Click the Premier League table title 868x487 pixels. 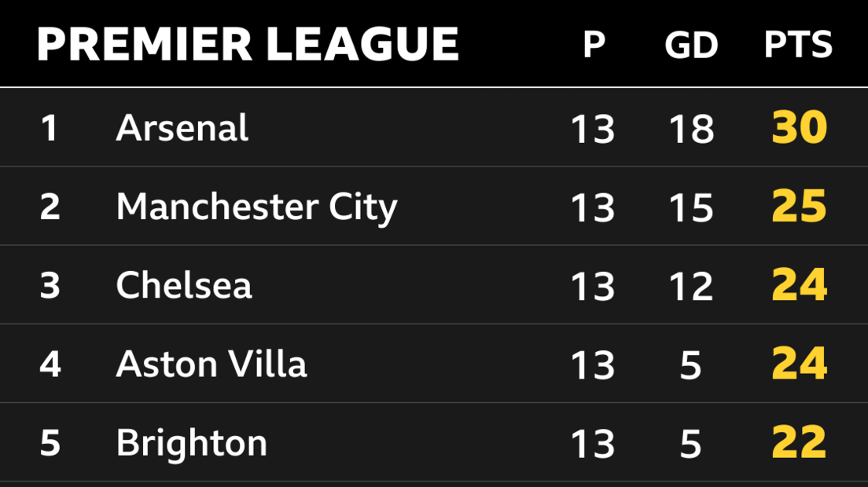pos(248,44)
